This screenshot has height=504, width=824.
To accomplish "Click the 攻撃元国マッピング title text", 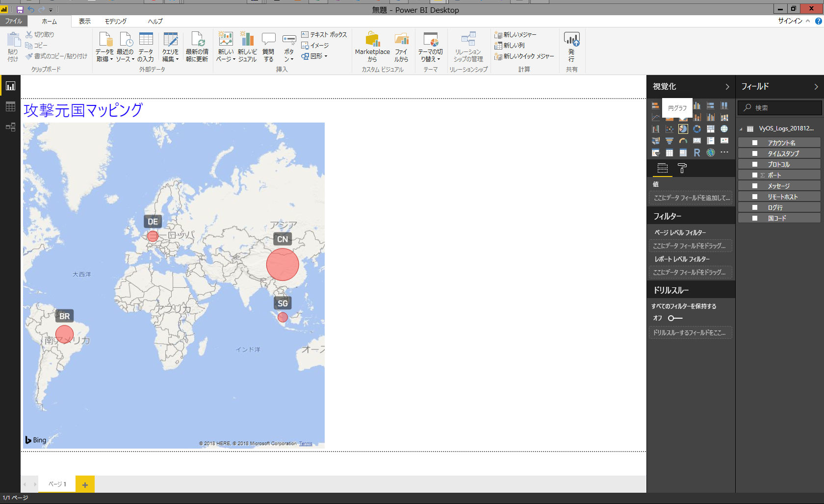I will (83, 110).
